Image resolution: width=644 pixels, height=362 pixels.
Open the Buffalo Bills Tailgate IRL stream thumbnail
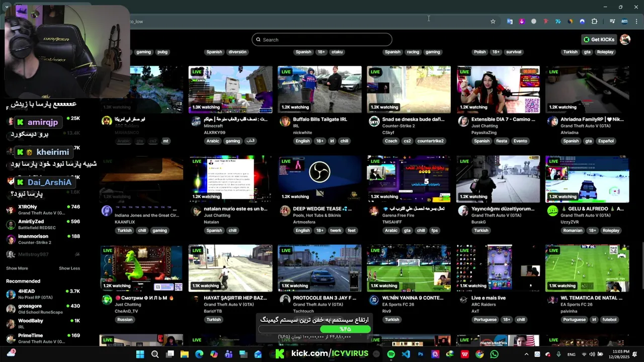(x=319, y=89)
